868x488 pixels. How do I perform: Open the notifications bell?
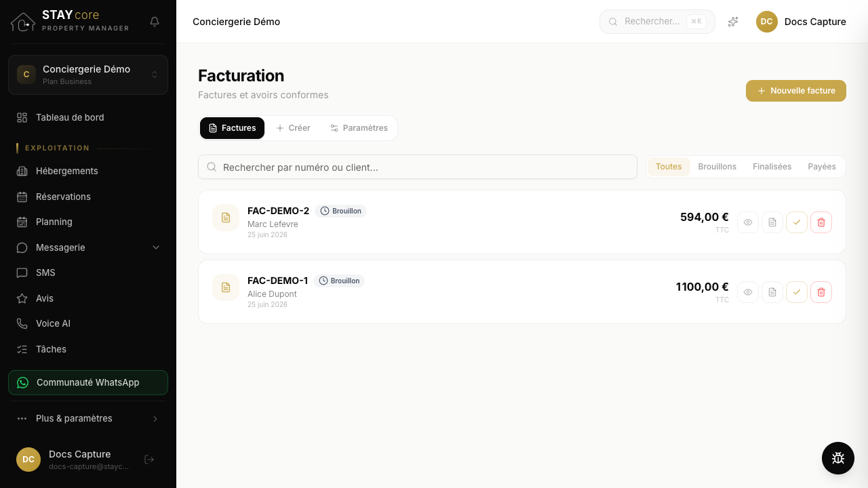tap(155, 22)
